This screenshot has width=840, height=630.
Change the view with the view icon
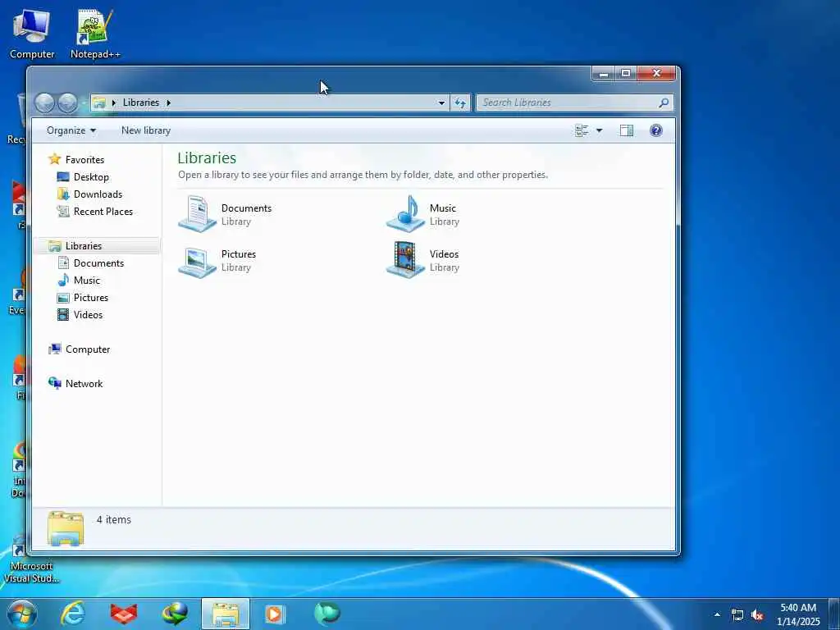point(582,130)
